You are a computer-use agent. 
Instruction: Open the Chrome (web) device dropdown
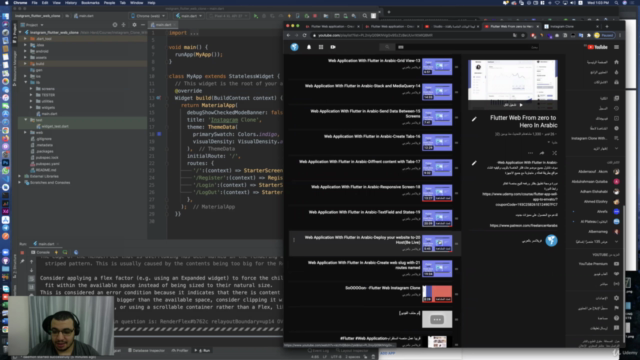coord(148,16)
